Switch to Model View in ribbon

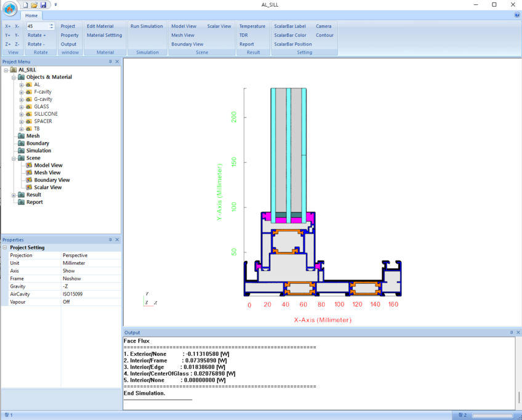[184, 26]
